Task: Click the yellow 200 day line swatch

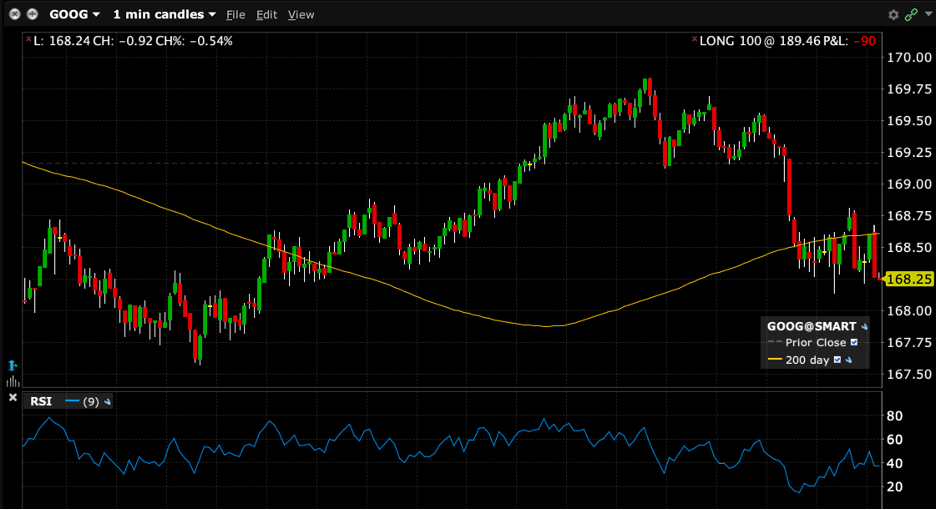Action: [x=774, y=360]
